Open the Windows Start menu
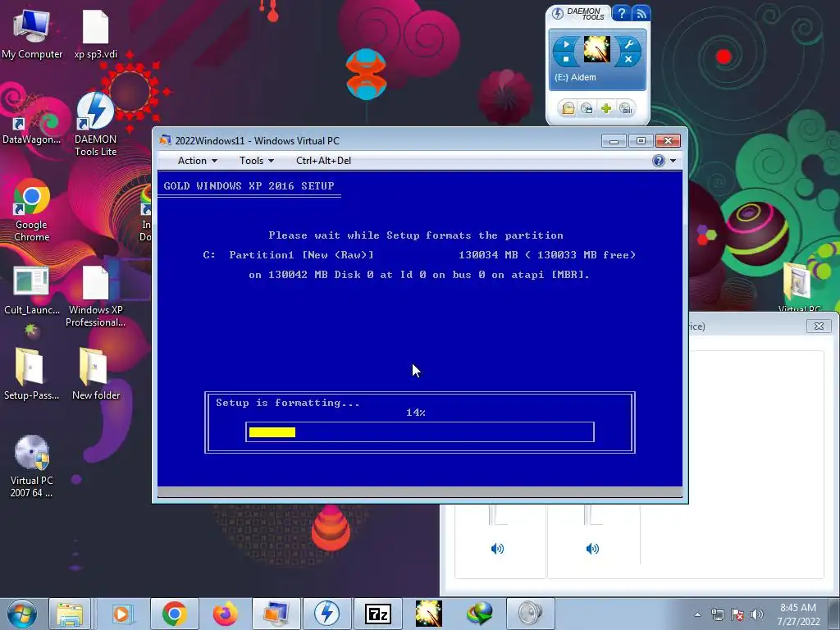 (22, 614)
